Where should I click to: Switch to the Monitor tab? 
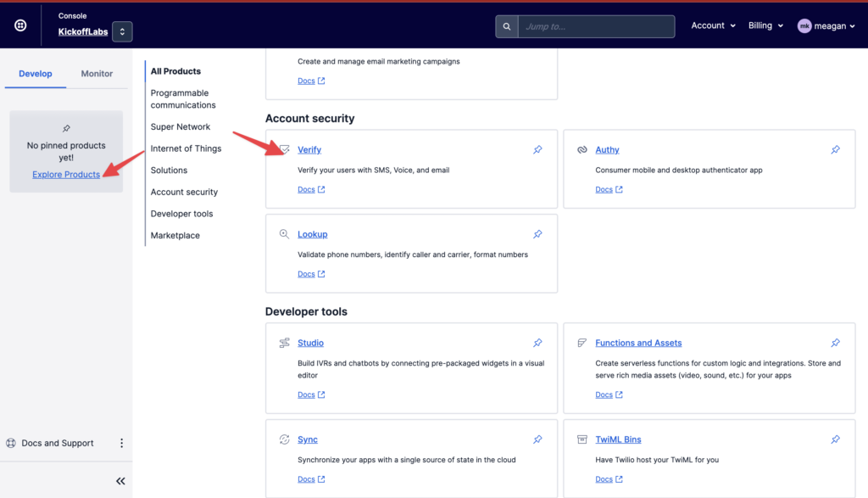tap(97, 74)
